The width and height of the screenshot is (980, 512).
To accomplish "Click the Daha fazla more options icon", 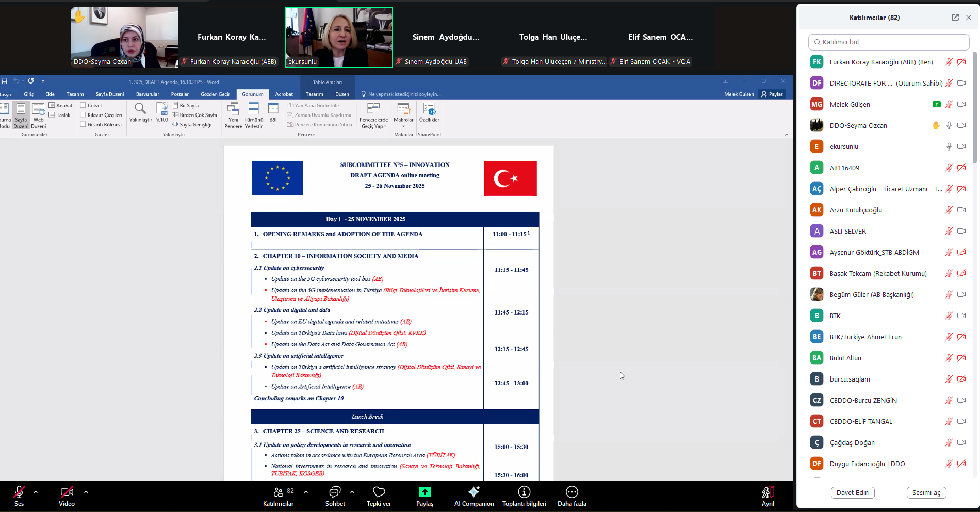I will click(571, 492).
